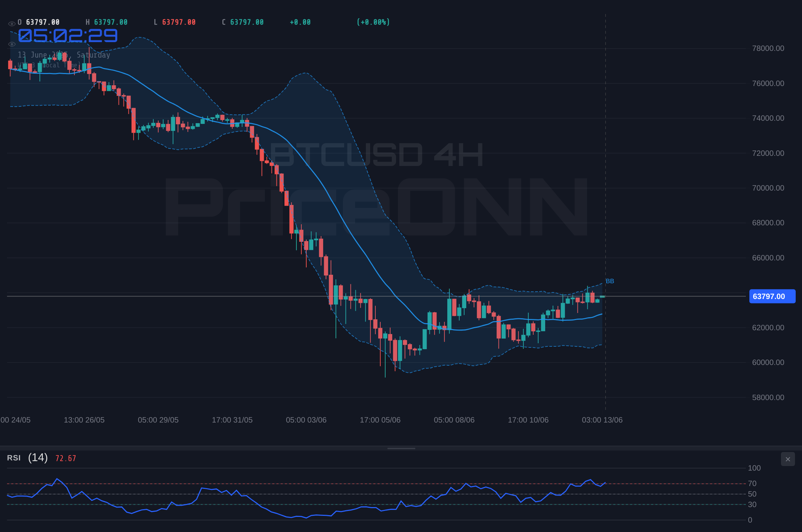Screen dimensions: 802x532
Task: Click the blue 63797.00 current price tag
Action: [772, 296]
